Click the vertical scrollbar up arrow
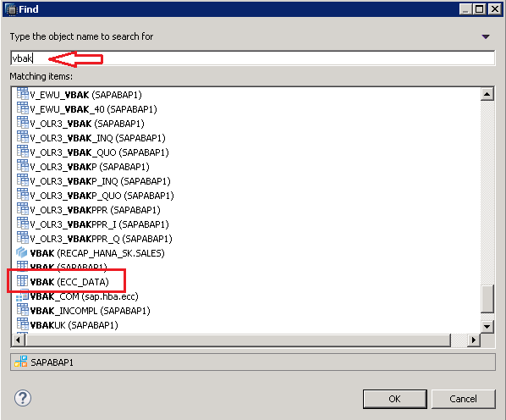Screen dimensions: 506x420 pyautogui.click(x=487, y=94)
